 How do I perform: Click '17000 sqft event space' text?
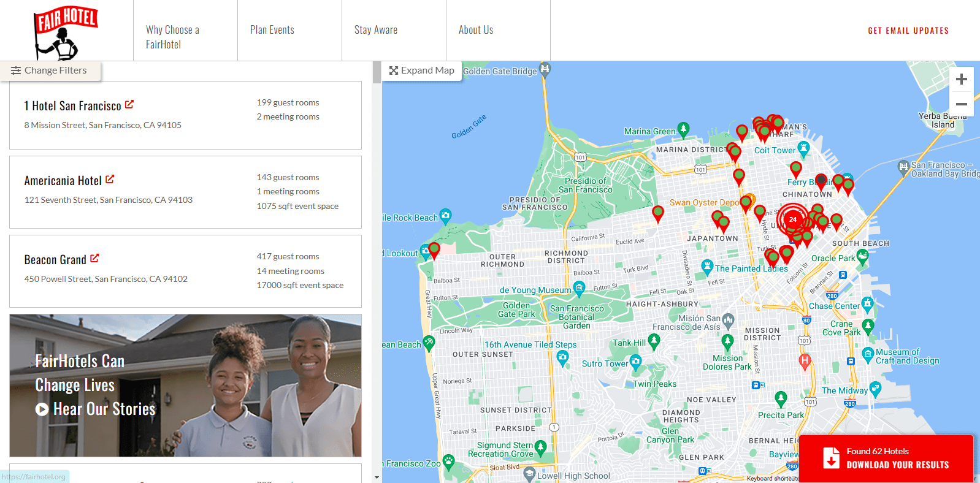(300, 285)
